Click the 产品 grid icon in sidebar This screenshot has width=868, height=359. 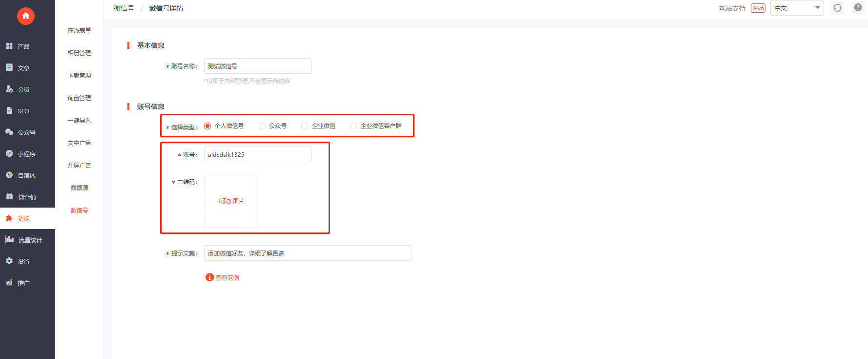(9, 46)
